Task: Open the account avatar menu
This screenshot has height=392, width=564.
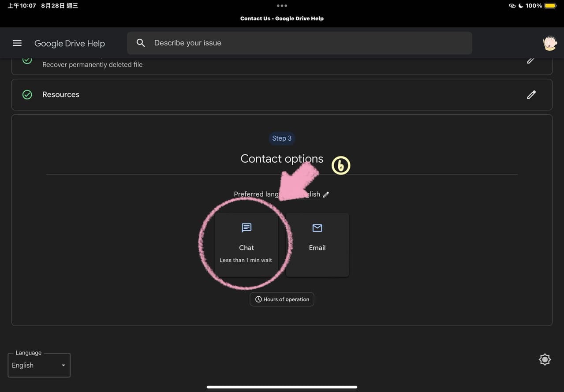Action: click(x=549, y=43)
